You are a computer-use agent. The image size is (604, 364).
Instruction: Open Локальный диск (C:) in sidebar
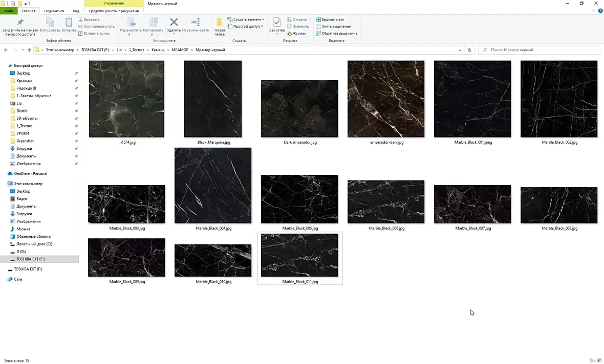(34, 244)
